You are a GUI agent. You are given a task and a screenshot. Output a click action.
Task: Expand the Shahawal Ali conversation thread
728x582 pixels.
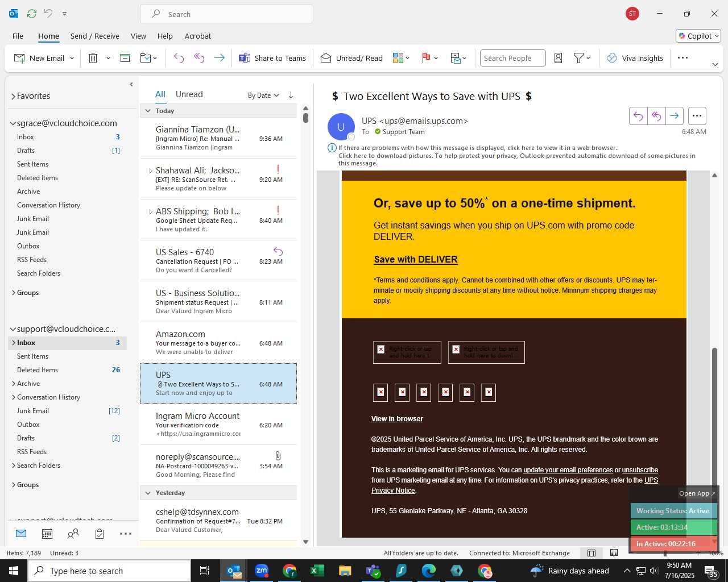[151, 171]
